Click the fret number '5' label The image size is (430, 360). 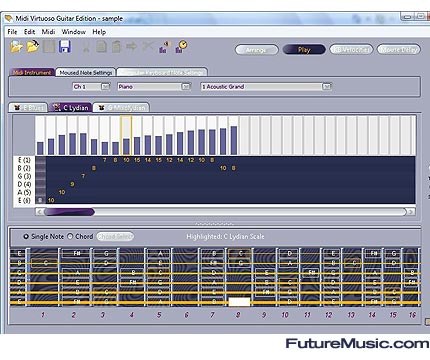(x=159, y=315)
